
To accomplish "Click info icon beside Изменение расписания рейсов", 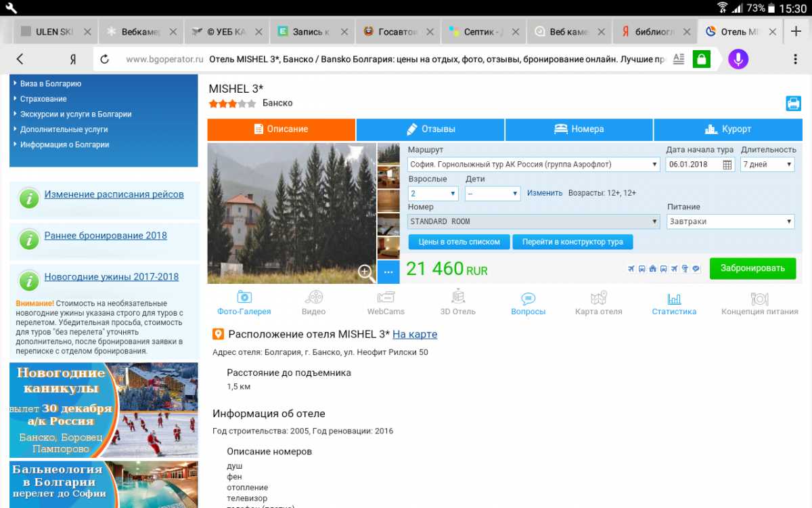I will tap(28, 198).
